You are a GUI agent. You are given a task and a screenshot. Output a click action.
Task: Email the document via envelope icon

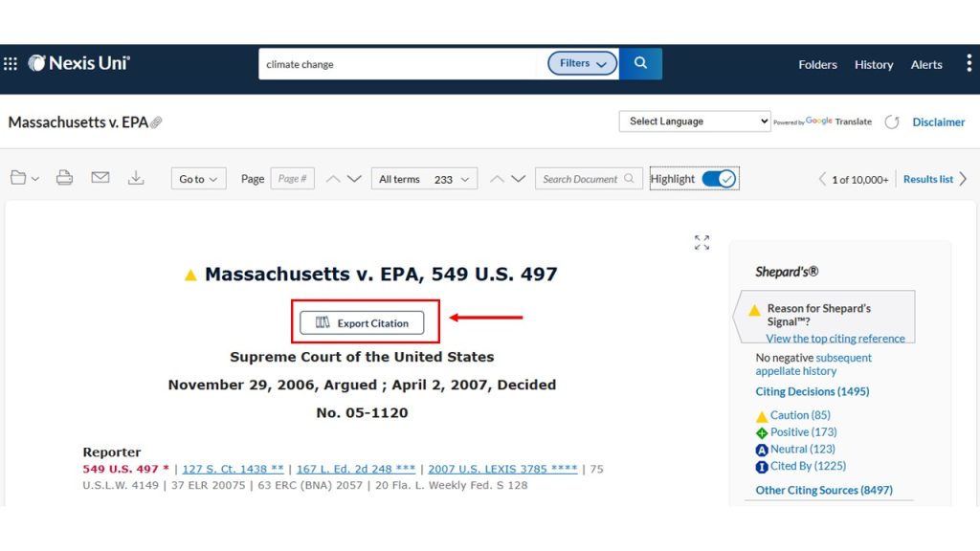100,177
